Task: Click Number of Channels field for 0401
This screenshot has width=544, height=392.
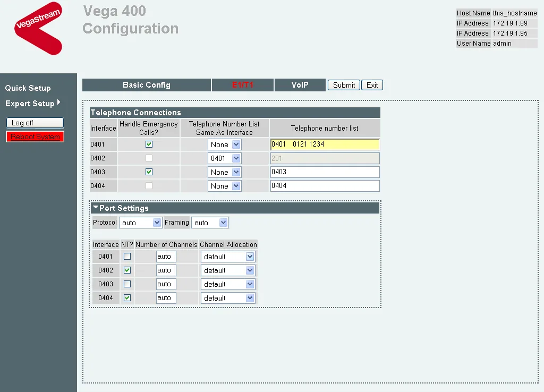Action: (x=166, y=257)
